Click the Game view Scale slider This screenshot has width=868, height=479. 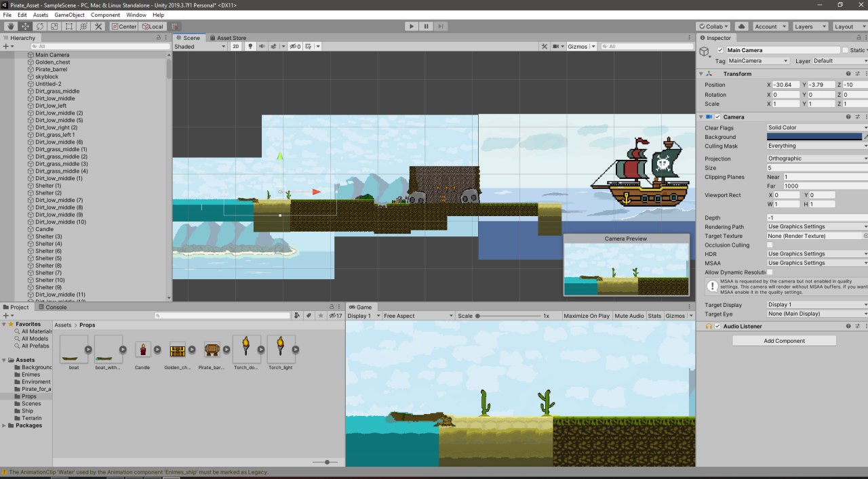[507, 316]
